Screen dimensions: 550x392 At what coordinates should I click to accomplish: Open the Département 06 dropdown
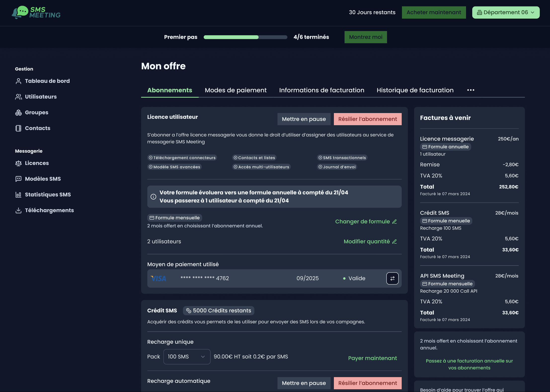click(506, 12)
